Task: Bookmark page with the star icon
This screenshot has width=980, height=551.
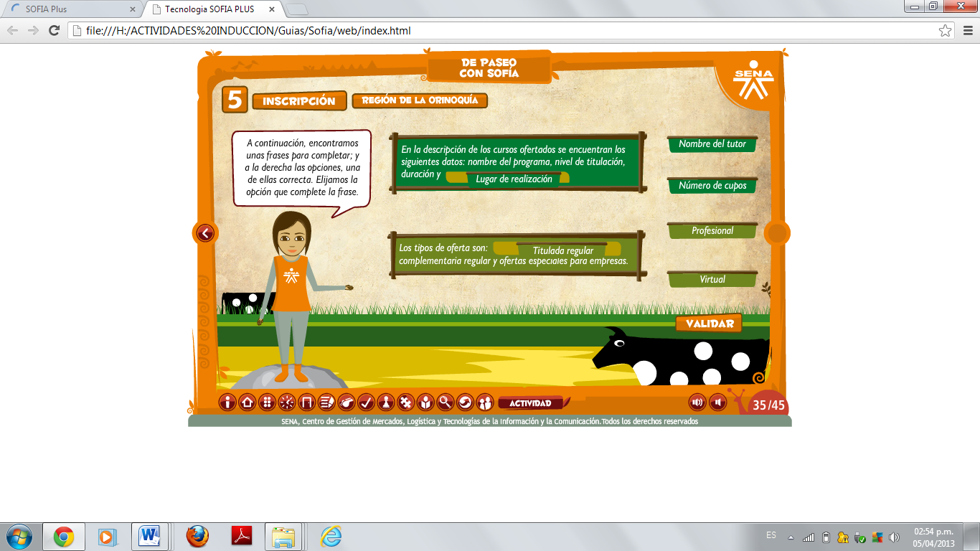Action: [x=945, y=31]
